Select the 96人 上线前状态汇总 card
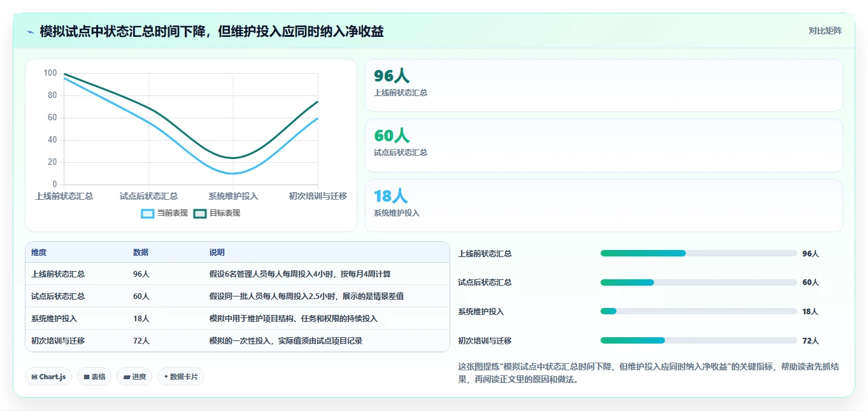 [x=604, y=85]
